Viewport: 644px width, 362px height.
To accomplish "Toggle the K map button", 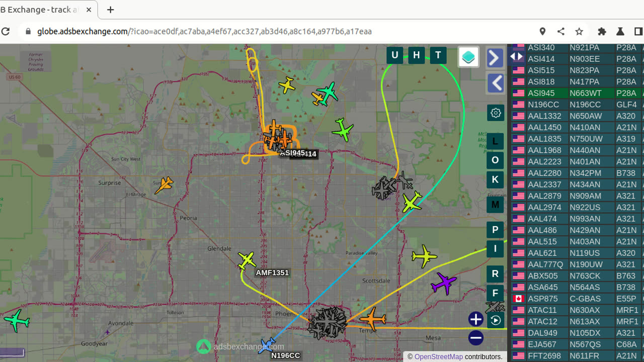I will click(x=495, y=179).
